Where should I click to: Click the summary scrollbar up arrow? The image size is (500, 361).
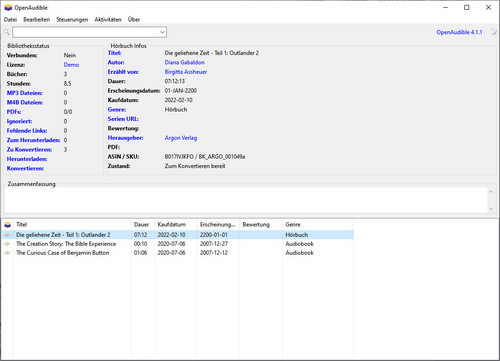491,192
